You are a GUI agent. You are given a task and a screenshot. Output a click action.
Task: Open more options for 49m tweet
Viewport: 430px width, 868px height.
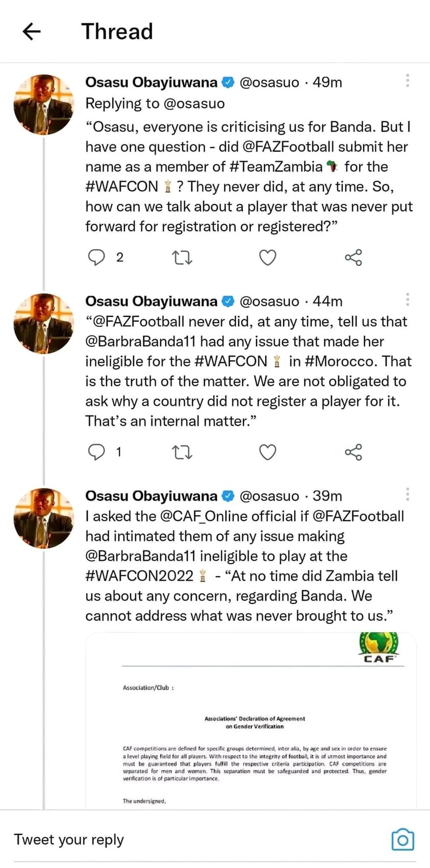[x=408, y=81]
